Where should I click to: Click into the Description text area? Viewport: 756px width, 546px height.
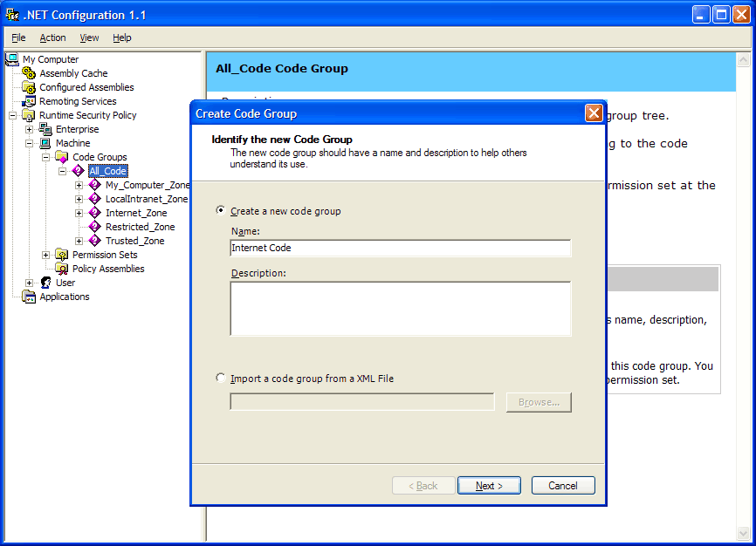point(400,308)
